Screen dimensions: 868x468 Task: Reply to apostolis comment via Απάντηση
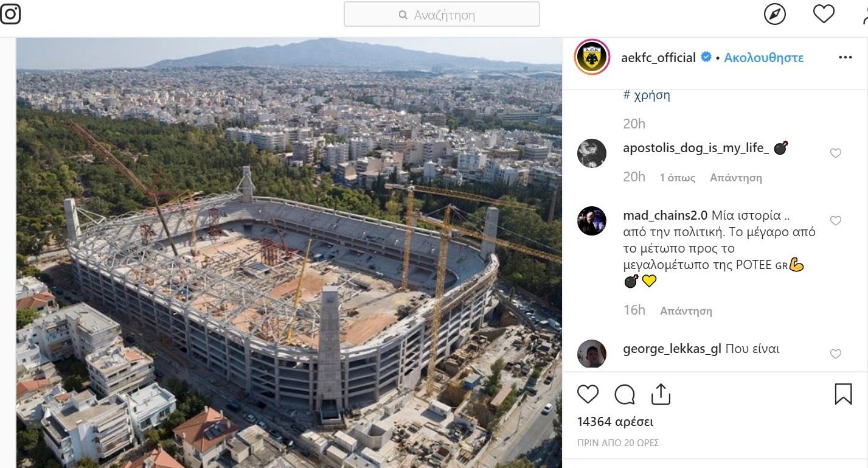736,178
